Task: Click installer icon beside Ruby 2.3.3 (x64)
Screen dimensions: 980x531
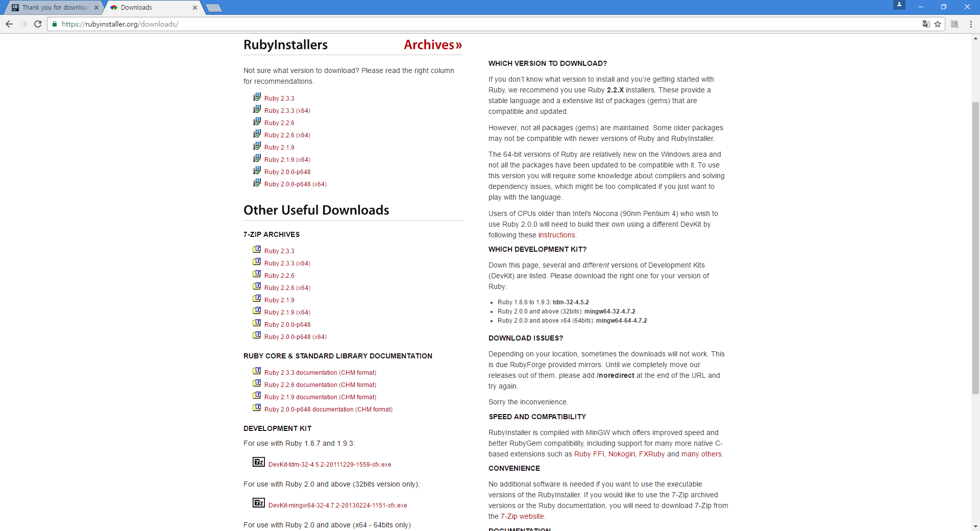Action: 257,109
